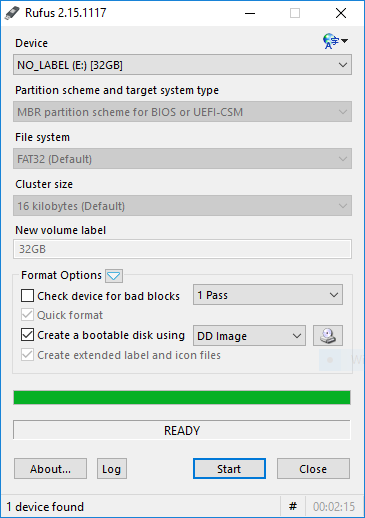The width and height of the screenshot is (365, 518).
Task: Click the disc image select icon
Action: point(328,336)
